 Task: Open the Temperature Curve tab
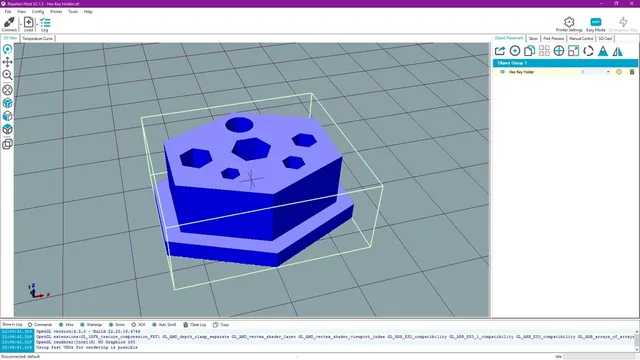37,38
